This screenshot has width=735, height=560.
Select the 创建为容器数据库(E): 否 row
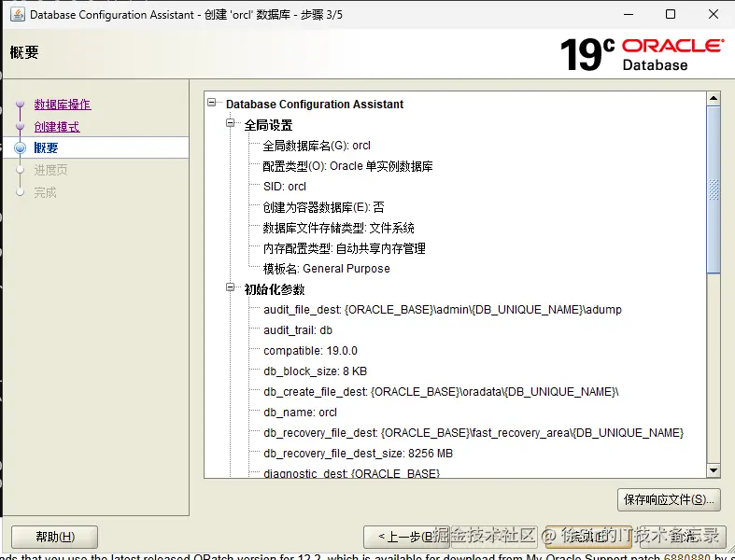(323, 207)
